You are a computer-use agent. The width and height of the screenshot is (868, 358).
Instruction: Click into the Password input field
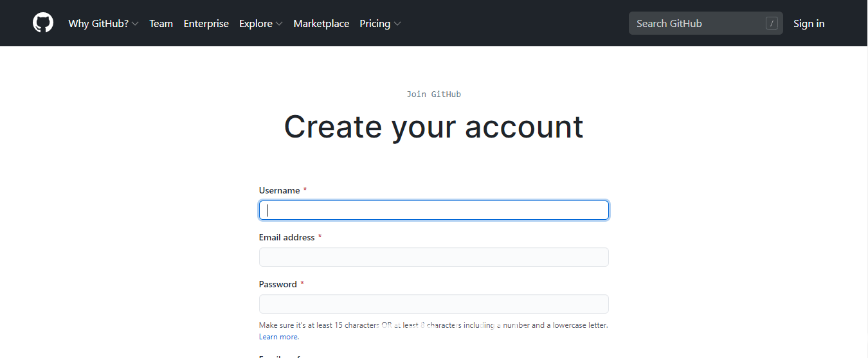click(x=434, y=304)
